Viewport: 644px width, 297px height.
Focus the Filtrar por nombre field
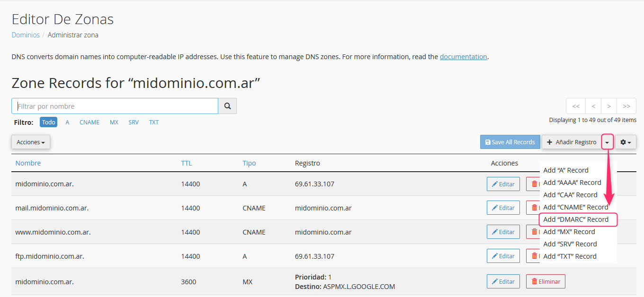click(x=115, y=106)
